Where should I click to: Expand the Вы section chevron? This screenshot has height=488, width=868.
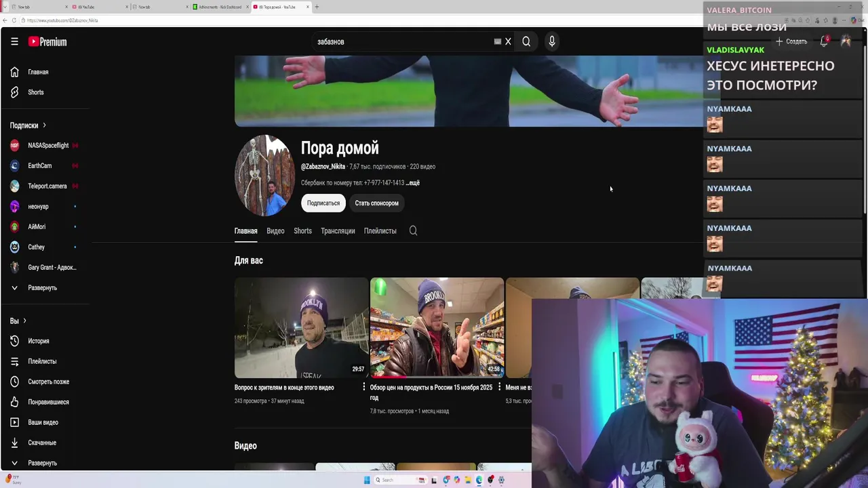[x=24, y=321]
